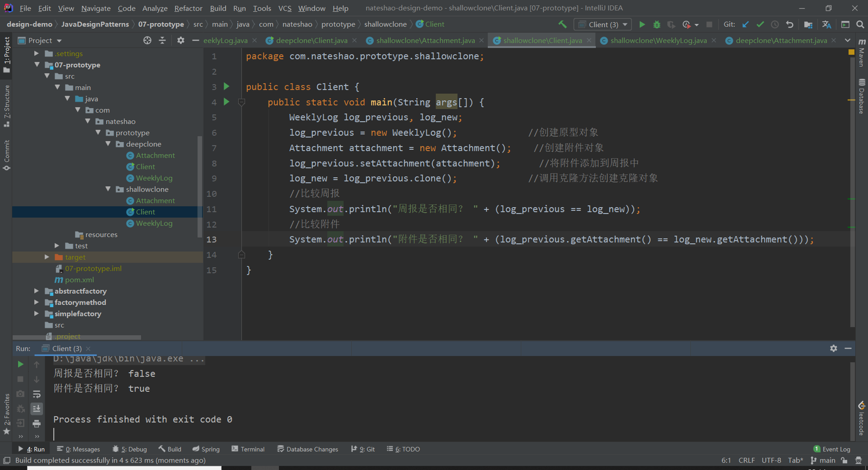Click the profiler run icon in toolbar
Viewport: 868px width, 470px height.
(x=687, y=24)
